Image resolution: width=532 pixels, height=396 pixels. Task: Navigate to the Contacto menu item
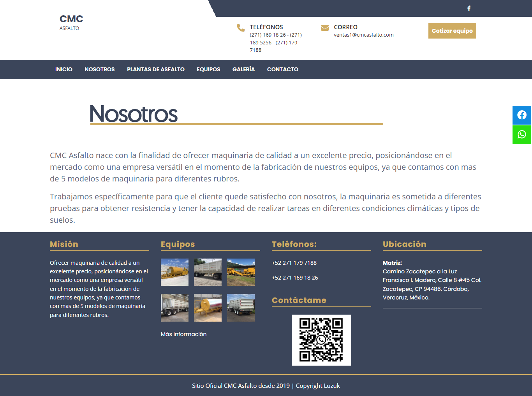[283, 69]
